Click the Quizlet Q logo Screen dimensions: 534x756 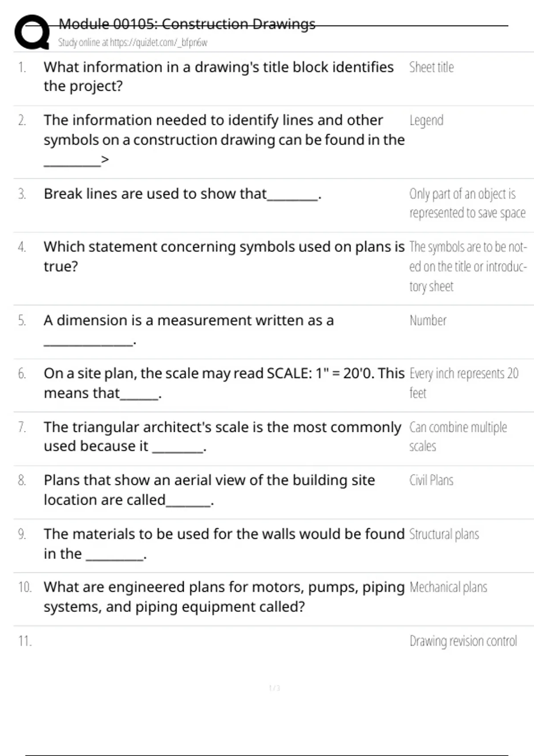[x=32, y=32]
